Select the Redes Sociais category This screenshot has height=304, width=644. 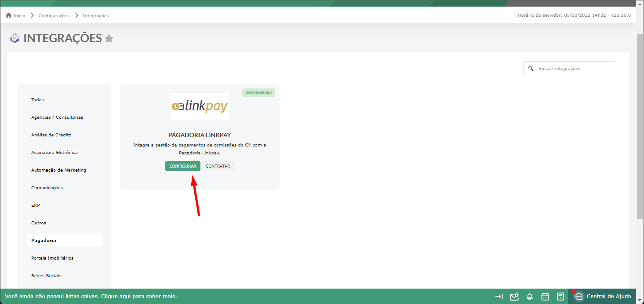click(64, 276)
